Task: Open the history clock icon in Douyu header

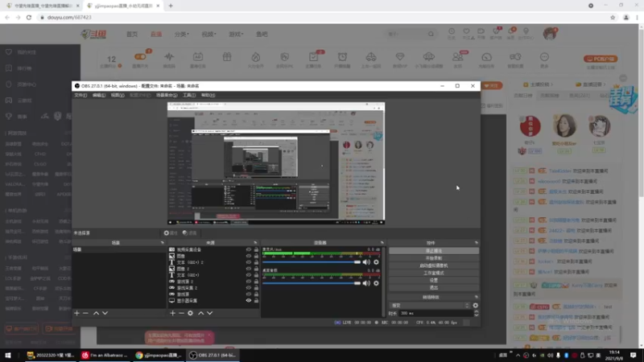Action: tap(452, 33)
